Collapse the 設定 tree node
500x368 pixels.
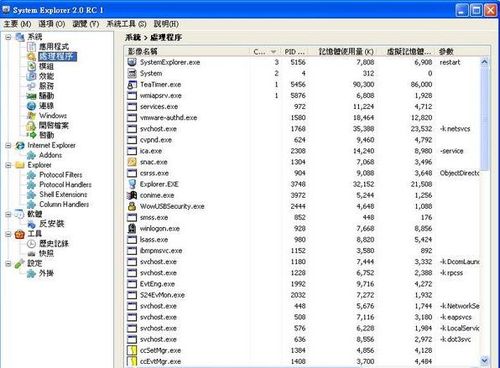click(x=8, y=263)
